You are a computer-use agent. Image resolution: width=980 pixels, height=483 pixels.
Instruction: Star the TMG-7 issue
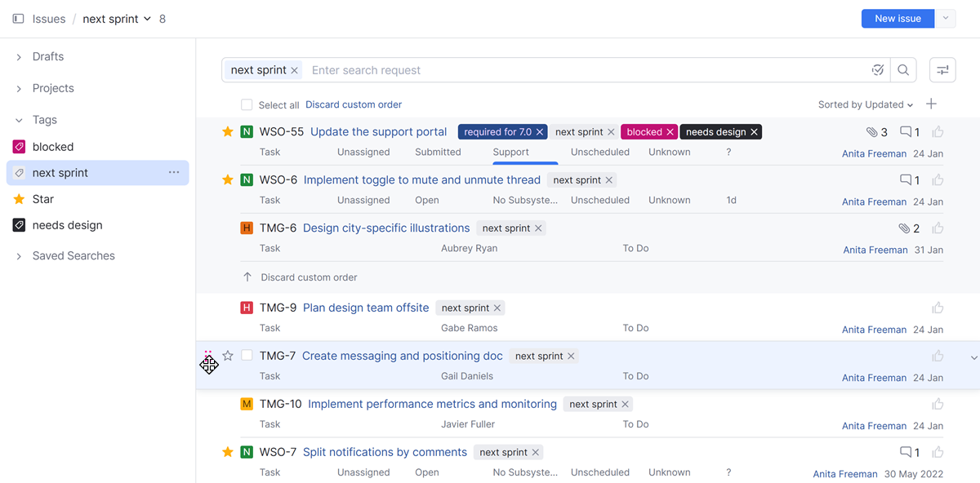point(228,355)
